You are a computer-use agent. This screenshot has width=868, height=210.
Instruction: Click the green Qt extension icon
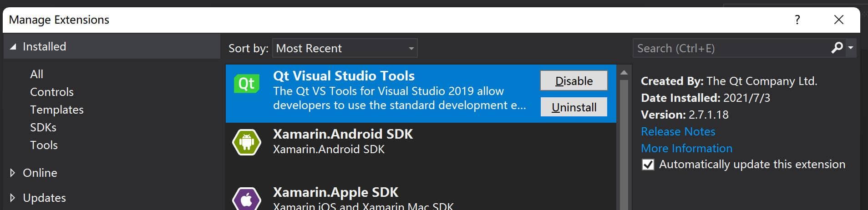click(x=246, y=84)
